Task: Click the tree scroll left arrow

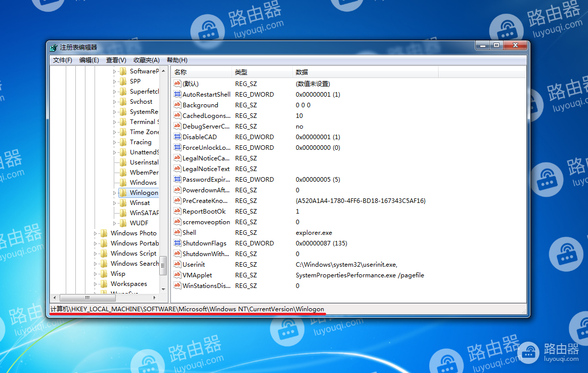Action: click(x=55, y=298)
